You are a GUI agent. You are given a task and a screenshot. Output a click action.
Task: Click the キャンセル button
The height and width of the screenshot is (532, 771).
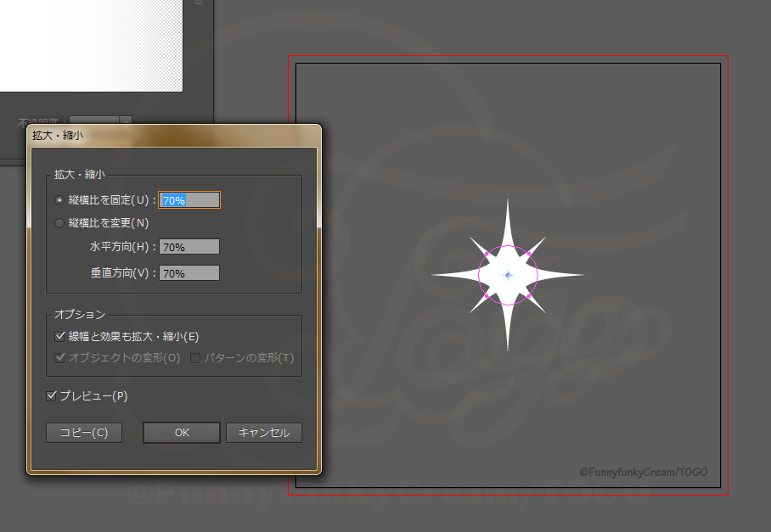tap(264, 433)
